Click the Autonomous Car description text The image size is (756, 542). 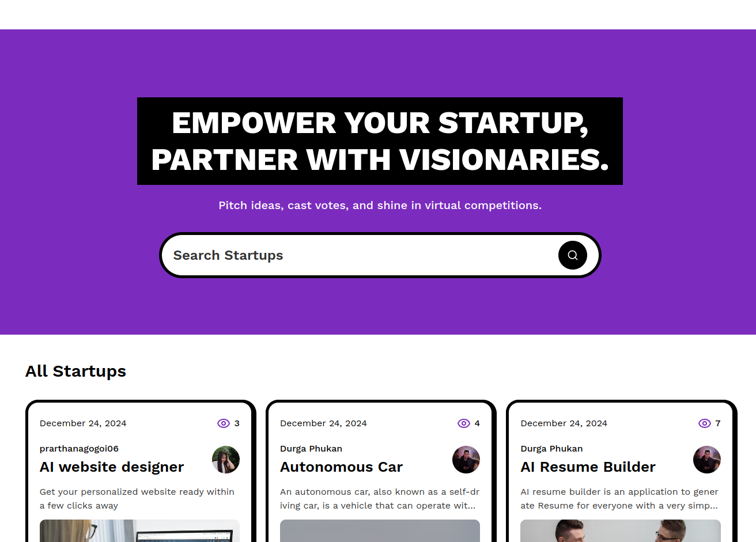click(x=379, y=499)
